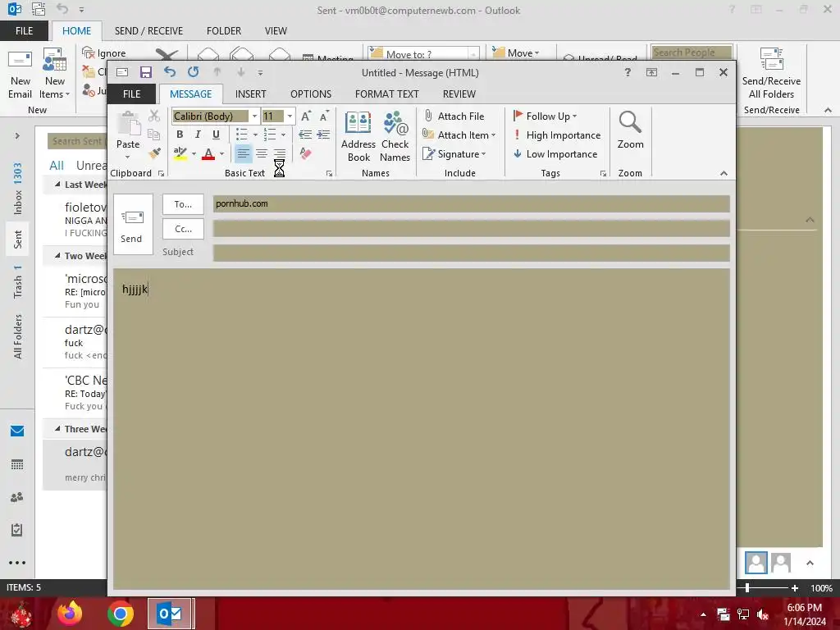The width and height of the screenshot is (840, 630).
Task: Apply text highlight color
Action: pyautogui.click(x=180, y=153)
